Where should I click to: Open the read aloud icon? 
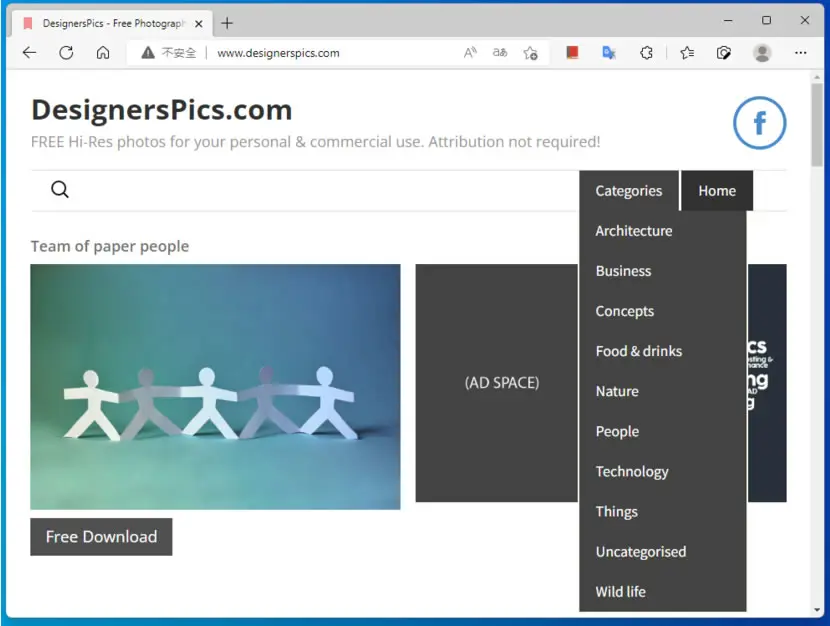pyautogui.click(x=470, y=53)
